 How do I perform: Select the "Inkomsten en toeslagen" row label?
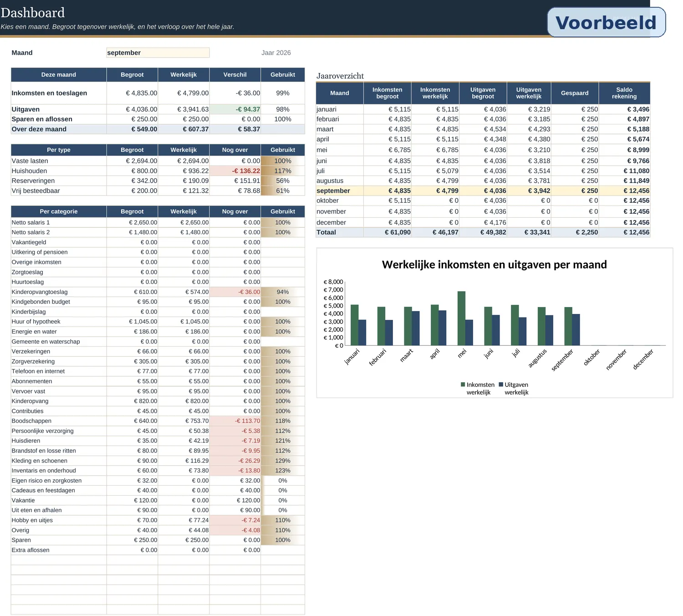click(49, 93)
